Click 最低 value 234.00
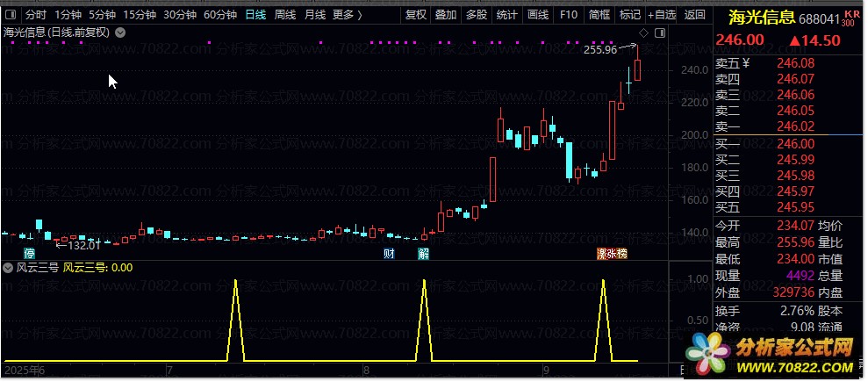 click(x=795, y=259)
